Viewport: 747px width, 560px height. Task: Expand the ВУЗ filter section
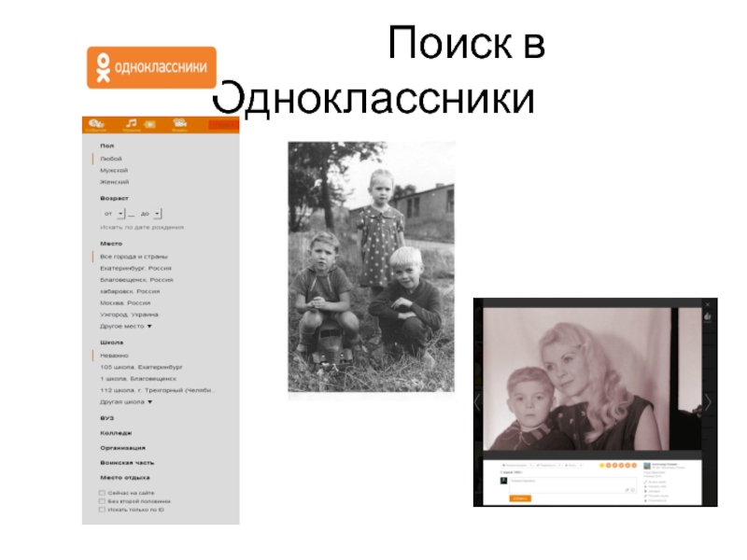pos(107,418)
